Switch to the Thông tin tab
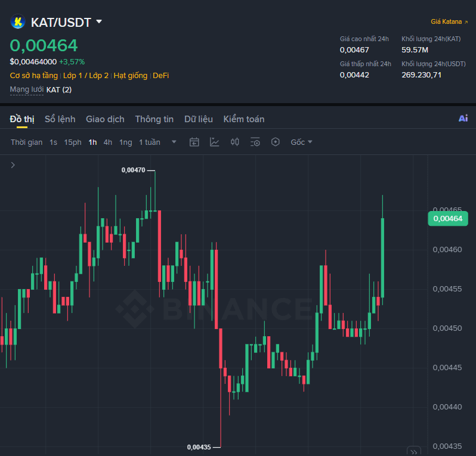Screen dimensions: 476x456 click(x=154, y=119)
